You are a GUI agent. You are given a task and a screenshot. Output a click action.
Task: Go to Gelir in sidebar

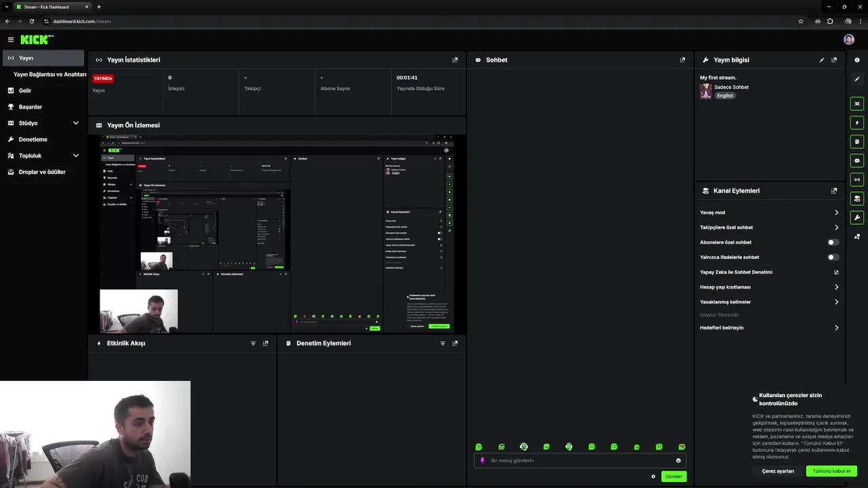pos(25,90)
